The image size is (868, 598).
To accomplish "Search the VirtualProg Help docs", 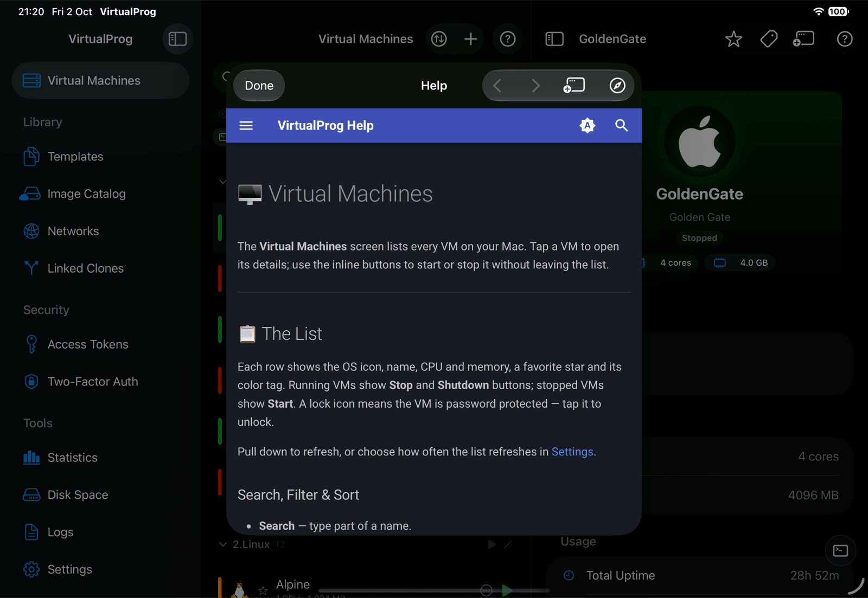I will pos(621,126).
